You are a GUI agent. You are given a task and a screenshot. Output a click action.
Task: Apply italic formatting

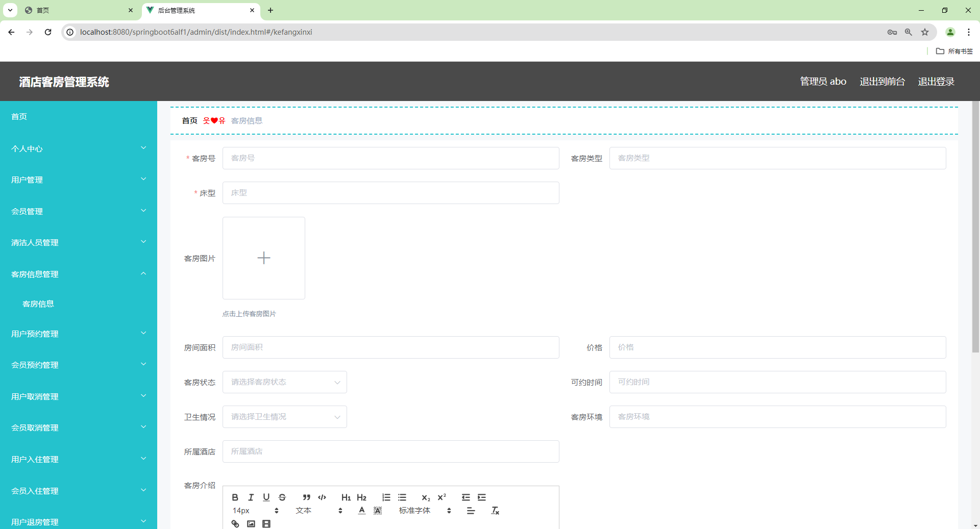pyautogui.click(x=251, y=497)
